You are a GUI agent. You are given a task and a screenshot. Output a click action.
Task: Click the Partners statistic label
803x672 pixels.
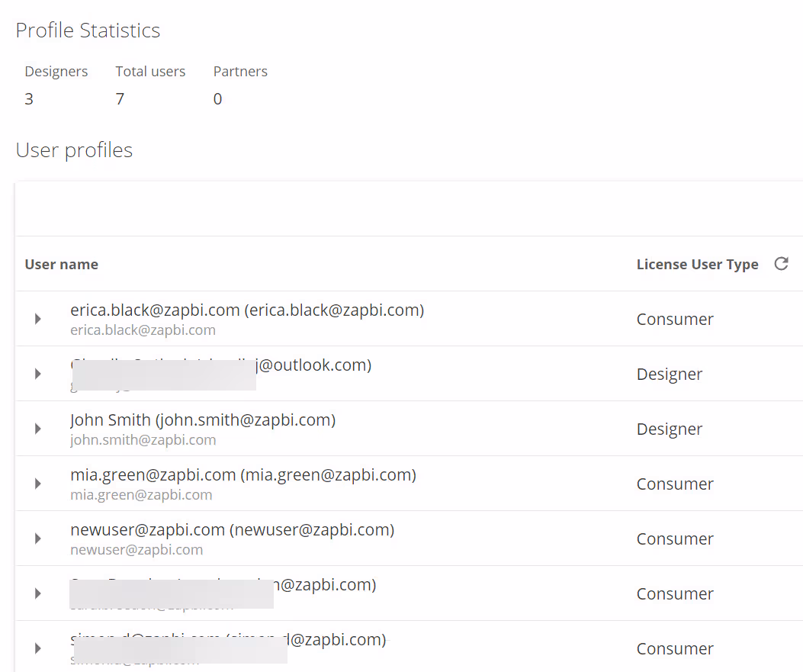tap(240, 72)
